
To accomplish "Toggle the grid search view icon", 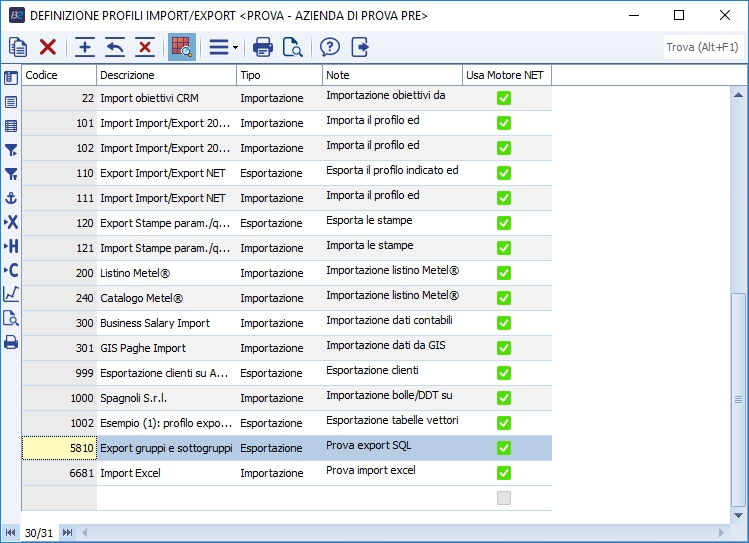I will [x=181, y=47].
